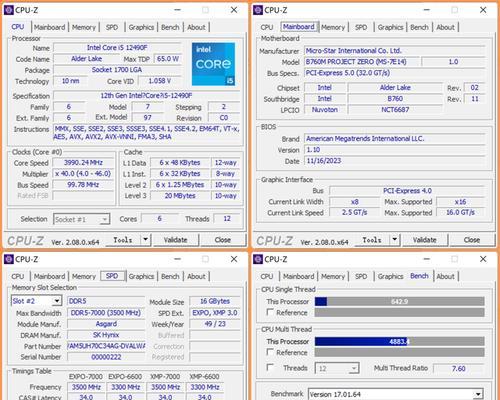The height and width of the screenshot is (400, 500).
Task: Click the Bus Speed value 99.78 MHz
Action: (x=83, y=185)
